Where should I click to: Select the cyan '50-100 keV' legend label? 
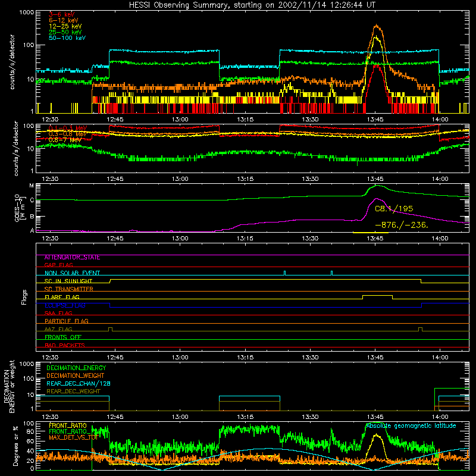67,38
